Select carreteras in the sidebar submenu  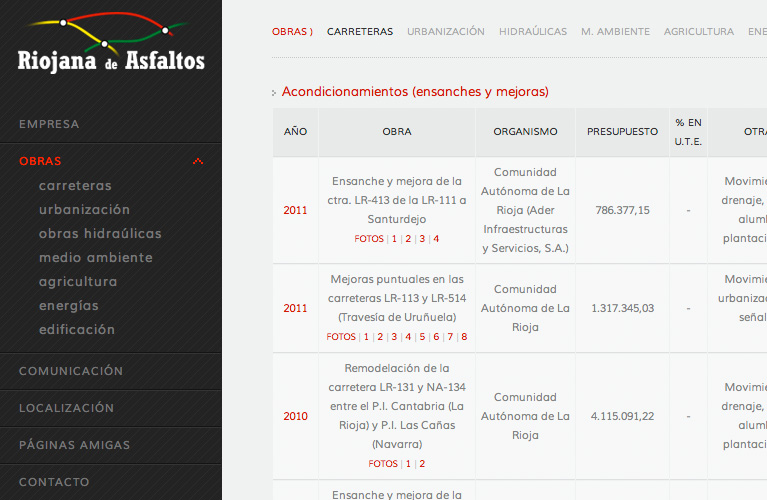75,186
